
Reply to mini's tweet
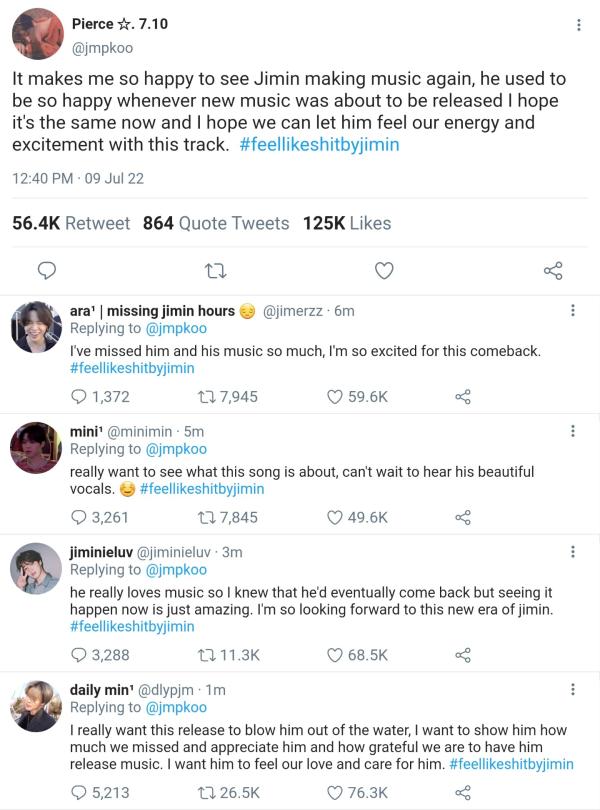point(80,517)
